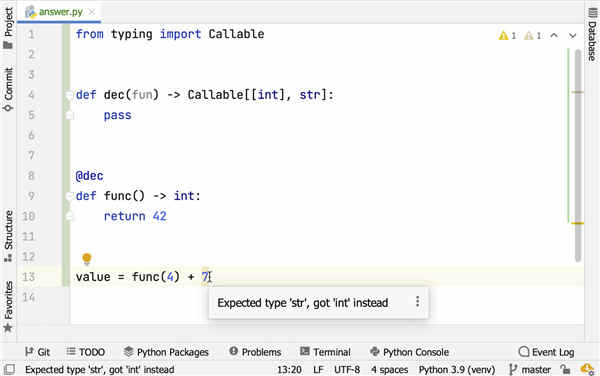The width and height of the screenshot is (600, 376).
Task: Open the master git branch popup
Action: tap(530, 369)
